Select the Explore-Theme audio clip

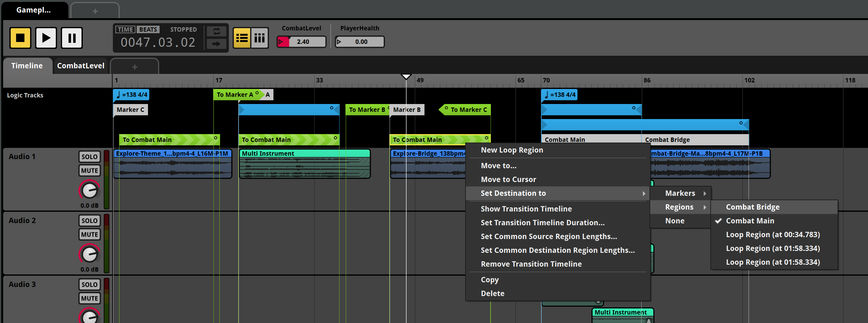[x=172, y=164]
